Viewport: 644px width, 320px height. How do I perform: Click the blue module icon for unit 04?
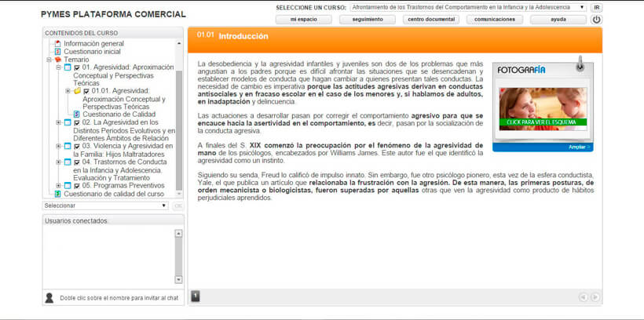(68, 162)
